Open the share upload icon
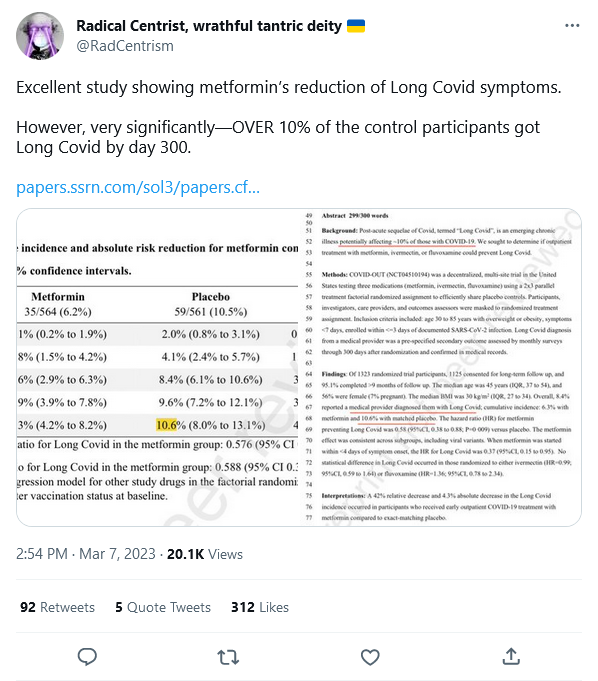The width and height of the screenshot is (598, 681). [511, 656]
